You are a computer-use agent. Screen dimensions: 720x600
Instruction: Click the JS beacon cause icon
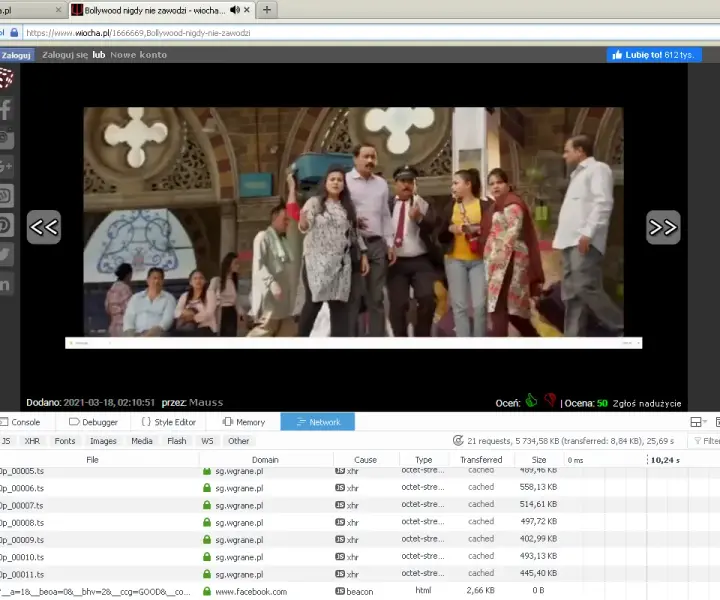[340, 591]
